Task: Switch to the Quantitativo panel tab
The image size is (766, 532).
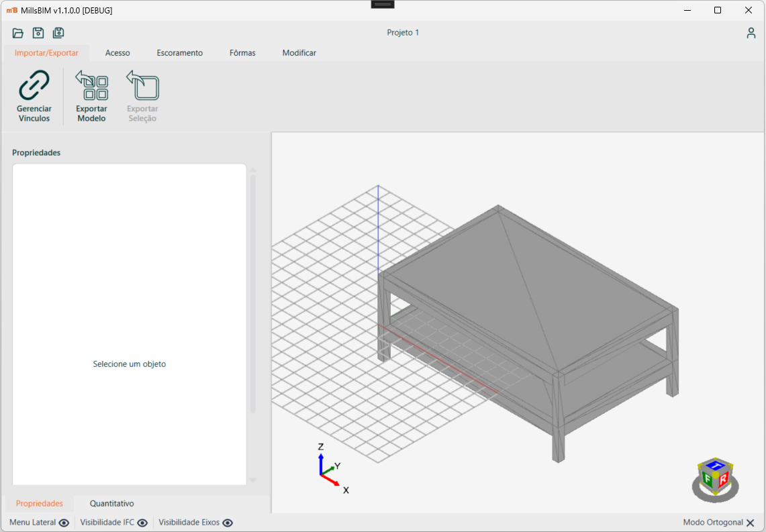Action: tap(112, 503)
